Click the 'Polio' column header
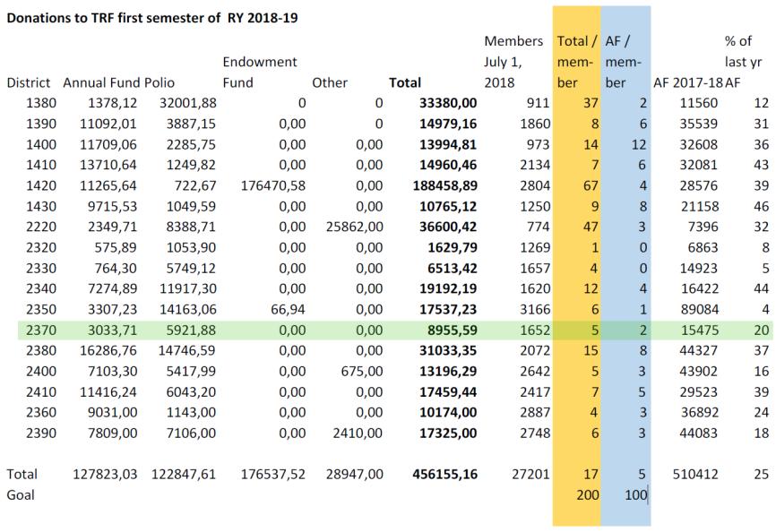Screen dimensions: 776x532 (x=160, y=82)
